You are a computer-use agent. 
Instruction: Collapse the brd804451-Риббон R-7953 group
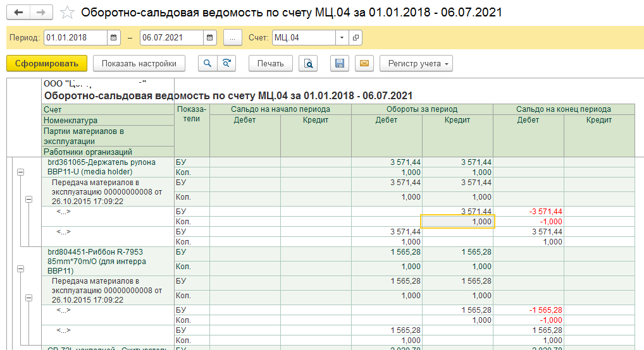[x=20, y=269]
